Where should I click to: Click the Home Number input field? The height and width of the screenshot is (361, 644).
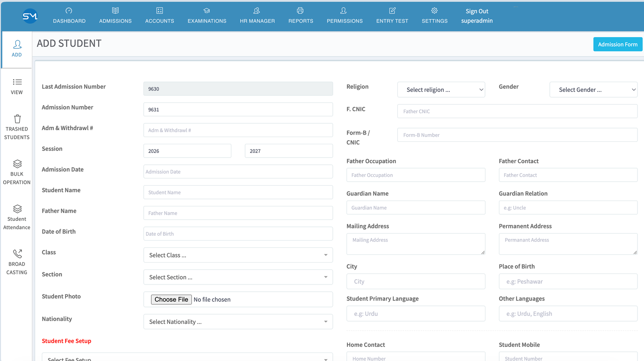(x=416, y=357)
